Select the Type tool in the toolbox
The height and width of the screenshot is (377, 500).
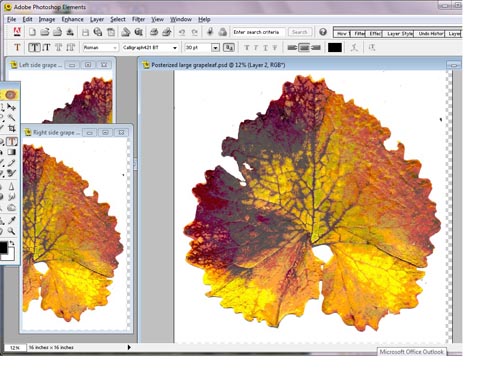click(x=12, y=141)
